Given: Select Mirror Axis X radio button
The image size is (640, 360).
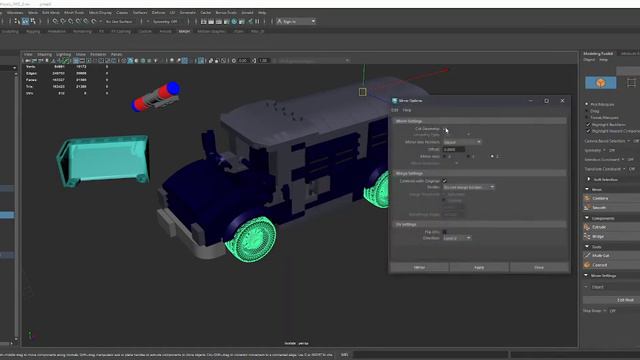Looking at the screenshot, I should [444, 156].
